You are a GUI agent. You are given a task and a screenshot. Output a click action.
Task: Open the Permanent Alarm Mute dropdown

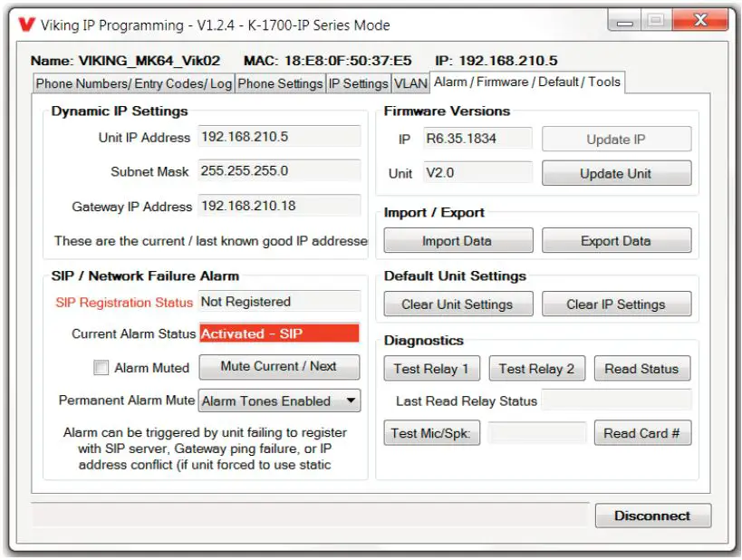(x=279, y=401)
